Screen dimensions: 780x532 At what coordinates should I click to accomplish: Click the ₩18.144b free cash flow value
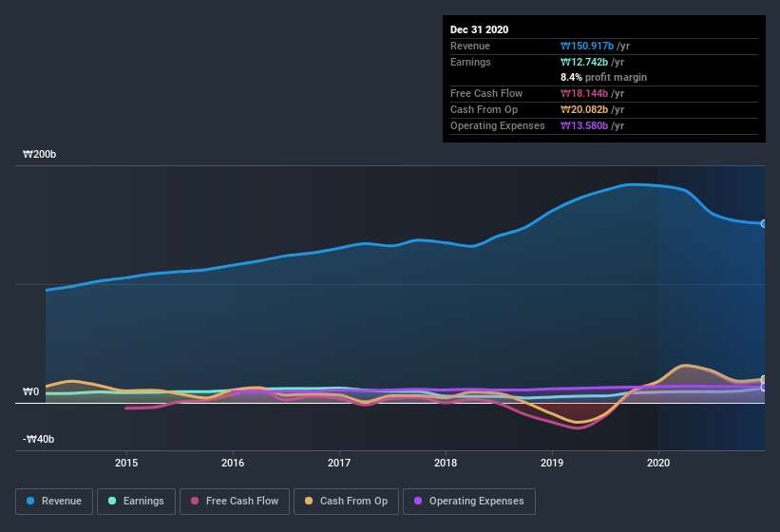[x=584, y=93]
